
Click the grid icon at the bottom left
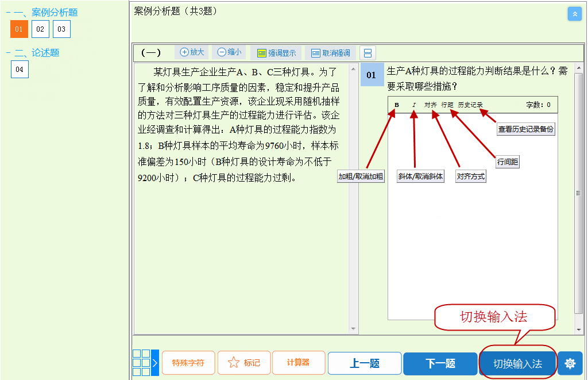(x=142, y=363)
